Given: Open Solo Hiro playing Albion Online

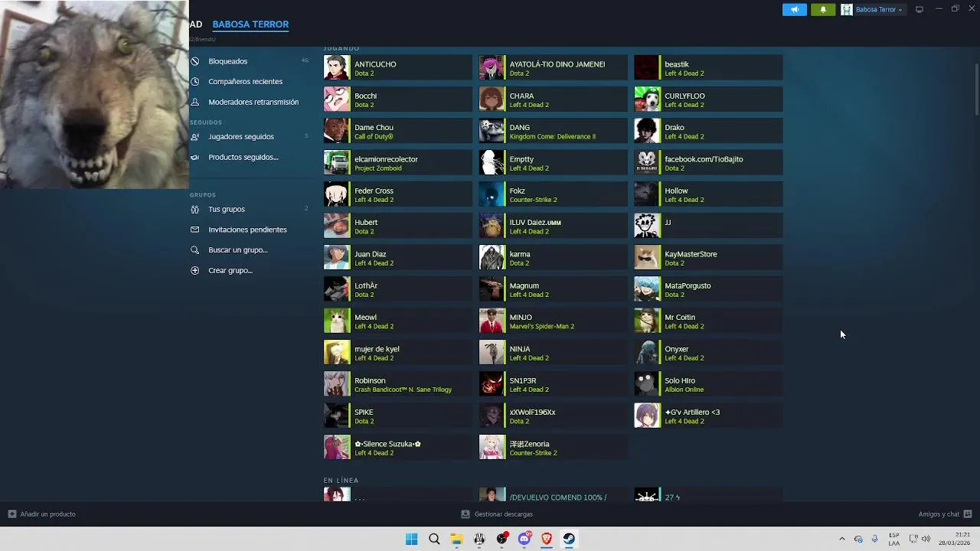Looking at the screenshot, I should (709, 384).
